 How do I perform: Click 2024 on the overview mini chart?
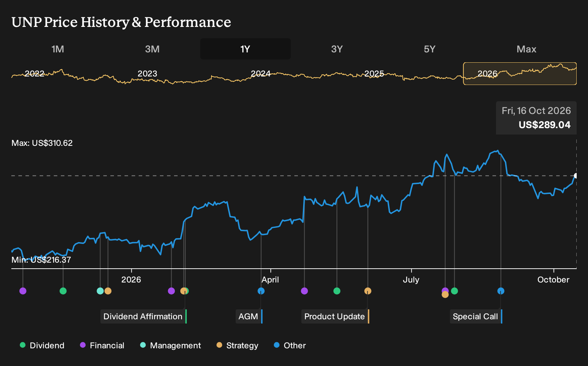pyautogui.click(x=261, y=74)
